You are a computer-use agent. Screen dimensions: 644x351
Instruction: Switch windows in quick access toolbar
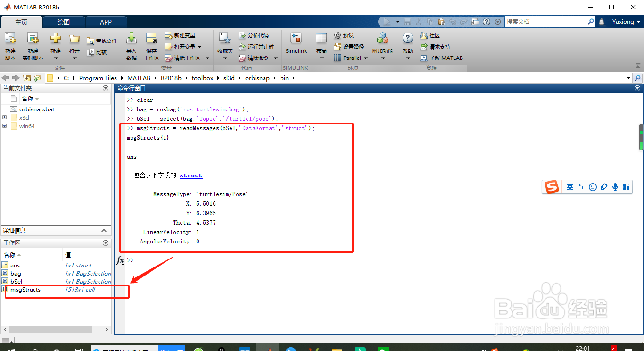[x=475, y=22]
